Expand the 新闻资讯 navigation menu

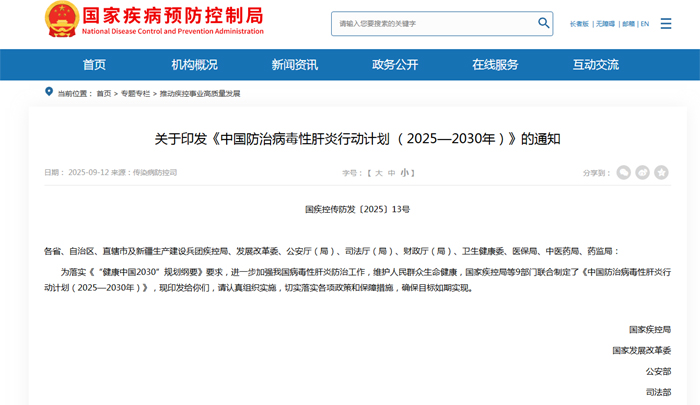[294, 65]
